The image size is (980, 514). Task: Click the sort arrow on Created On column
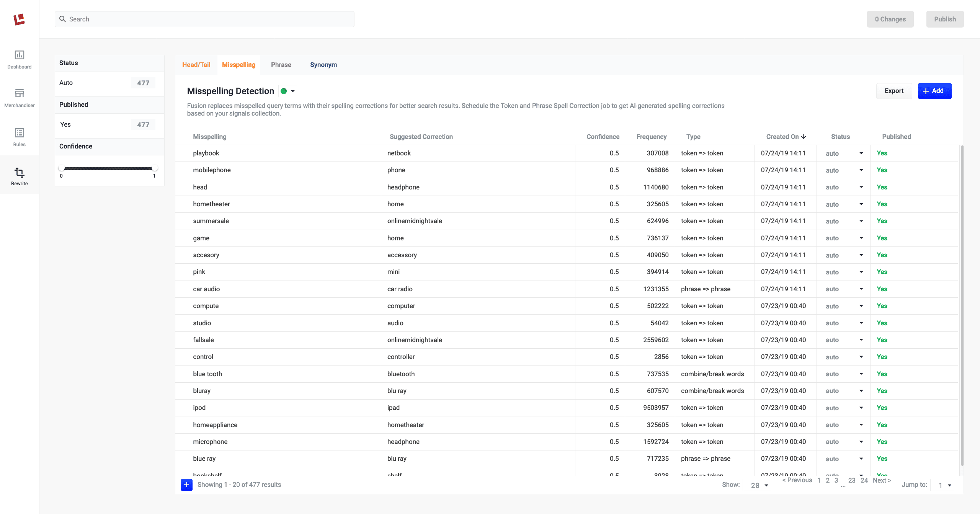click(x=803, y=137)
